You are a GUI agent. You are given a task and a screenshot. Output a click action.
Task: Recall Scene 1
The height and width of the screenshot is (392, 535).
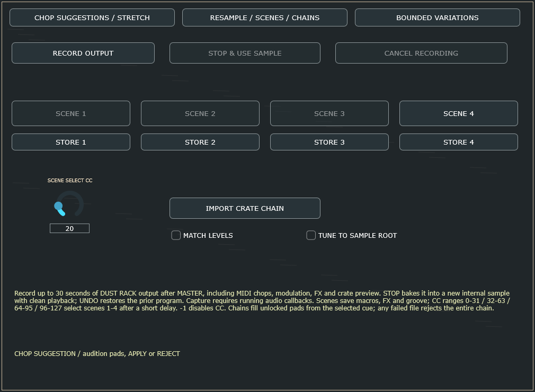(x=71, y=113)
